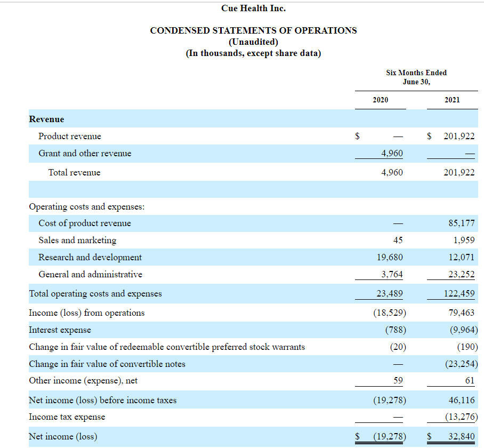Click the '2021' column header
This screenshot has height=448, width=484.
(x=452, y=100)
